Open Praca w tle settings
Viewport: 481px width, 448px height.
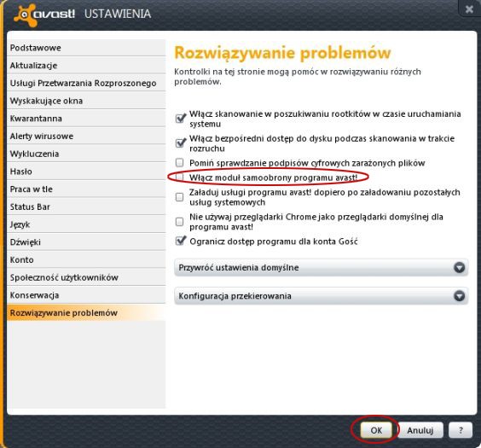(x=86, y=189)
